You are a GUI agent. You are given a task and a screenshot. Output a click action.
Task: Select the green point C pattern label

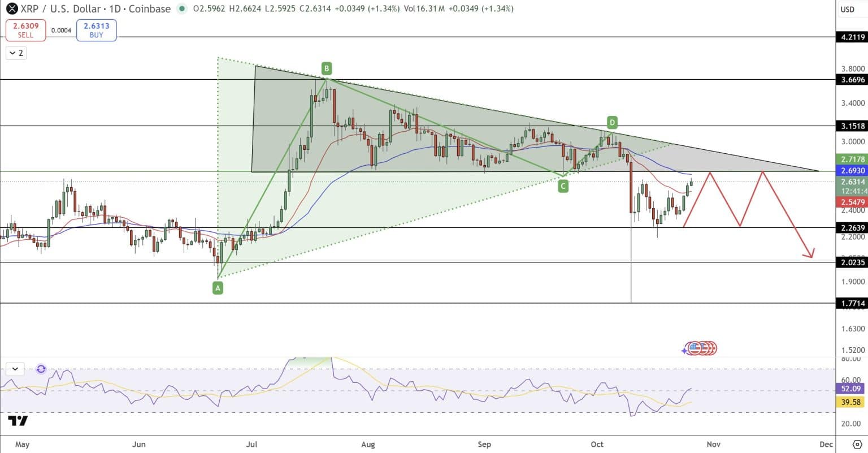(563, 187)
